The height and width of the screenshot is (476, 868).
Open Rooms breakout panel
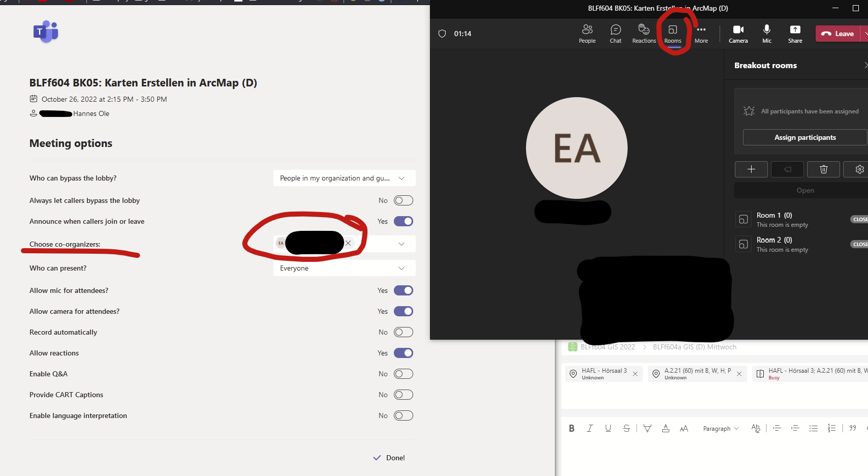[672, 34]
